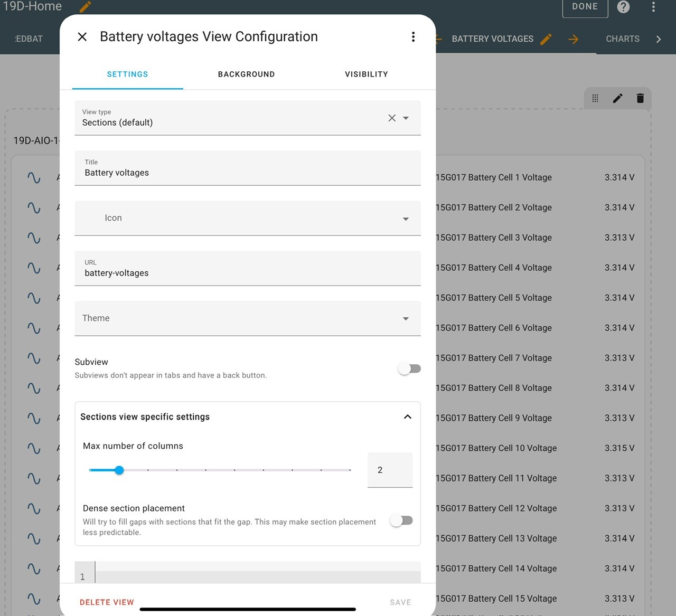676x616 pixels.
Task: Switch to the Background tab
Action: click(246, 74)
